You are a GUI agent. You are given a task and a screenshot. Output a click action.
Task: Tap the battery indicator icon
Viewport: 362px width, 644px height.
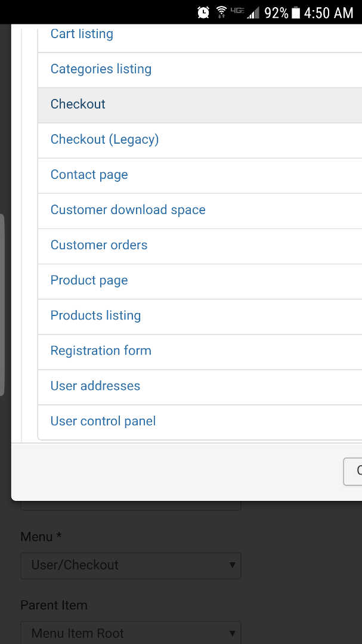296,13
